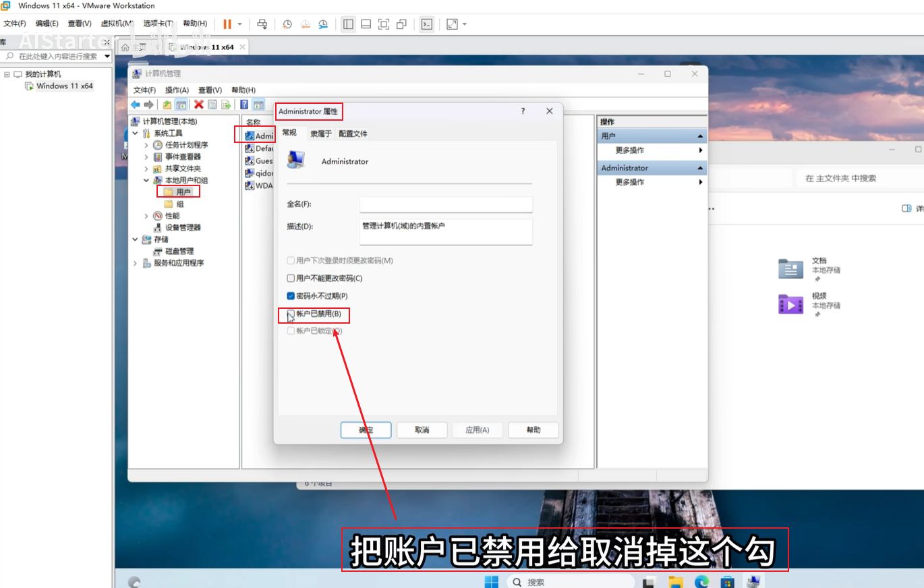The height and width of the screenshot is (588, 924).
Task: Click the blue Back arrow in Computer Management
Action: pos(136,105)
